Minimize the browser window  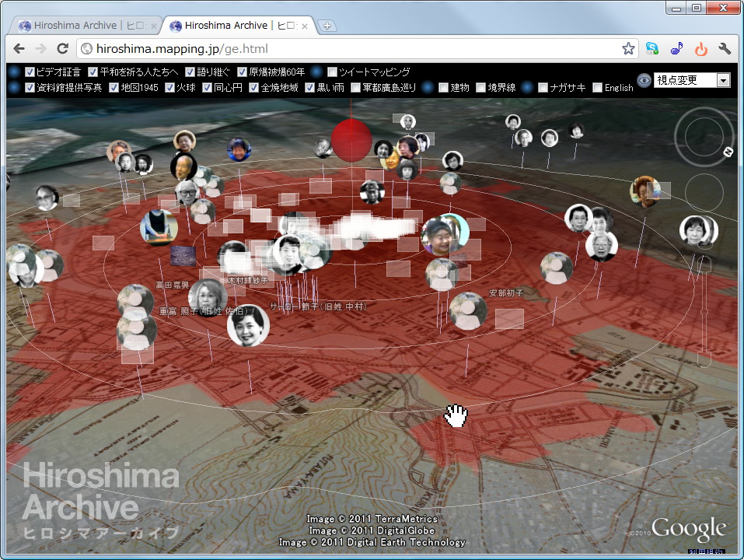click(676, 8)
